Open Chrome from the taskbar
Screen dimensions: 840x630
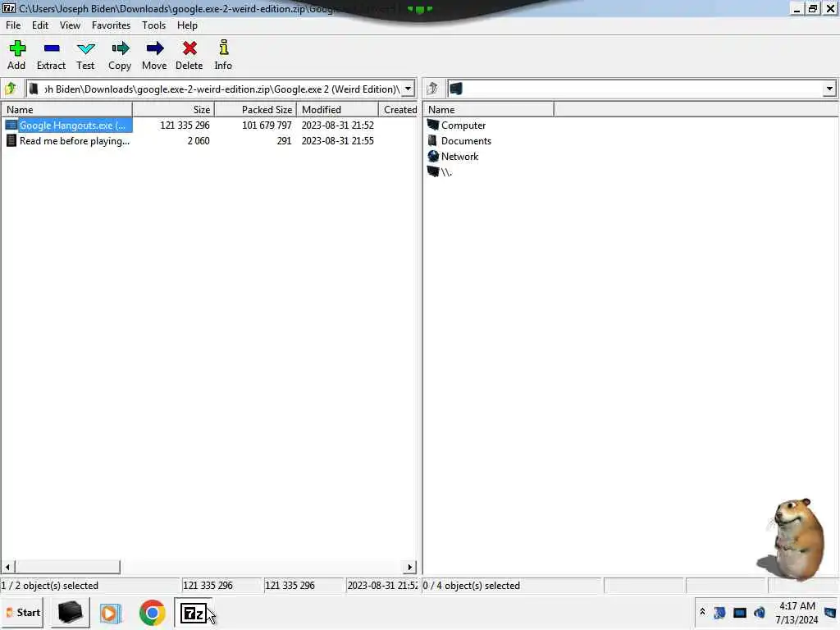152,612
